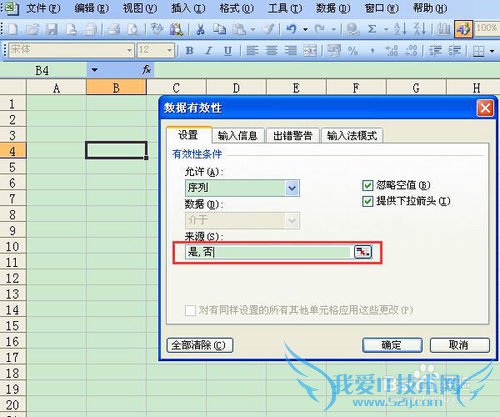
Task: Expand the Undo history dropdown arrow
Action: pyautogui.click(x=305, y=30)
